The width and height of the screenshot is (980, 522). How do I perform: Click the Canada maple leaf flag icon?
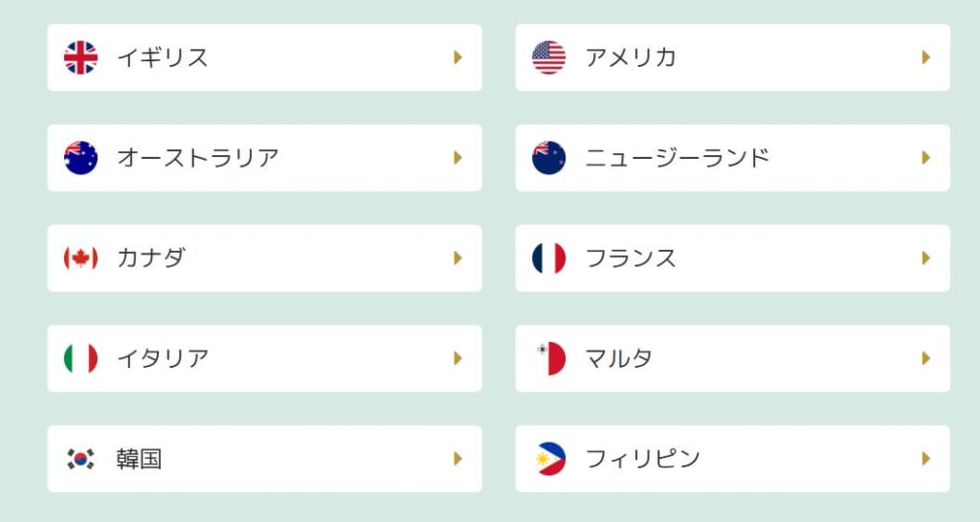(80, 258)
